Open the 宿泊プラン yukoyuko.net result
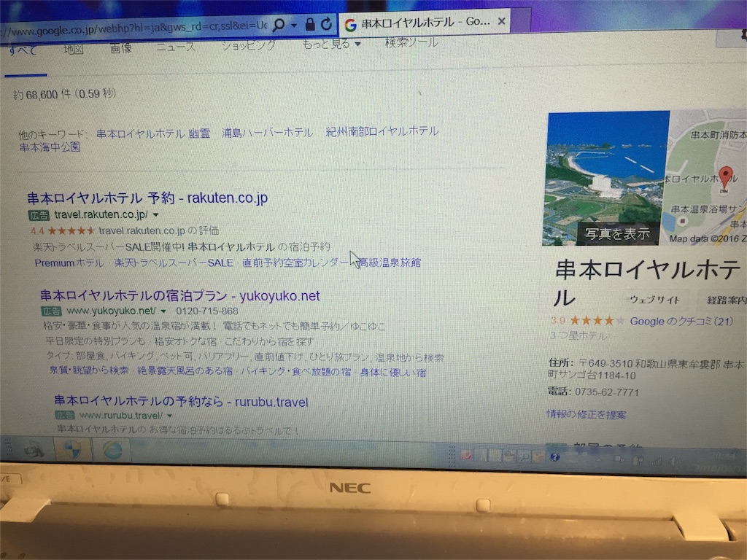The image size is (747, 560). click(x=179, y=296)
